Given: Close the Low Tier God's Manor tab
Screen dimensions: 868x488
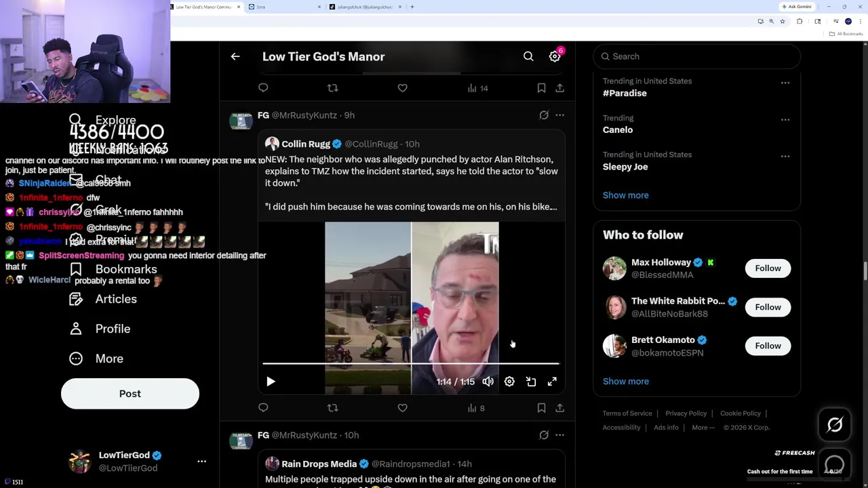Looking at the screenshot, I should (238, 7).
